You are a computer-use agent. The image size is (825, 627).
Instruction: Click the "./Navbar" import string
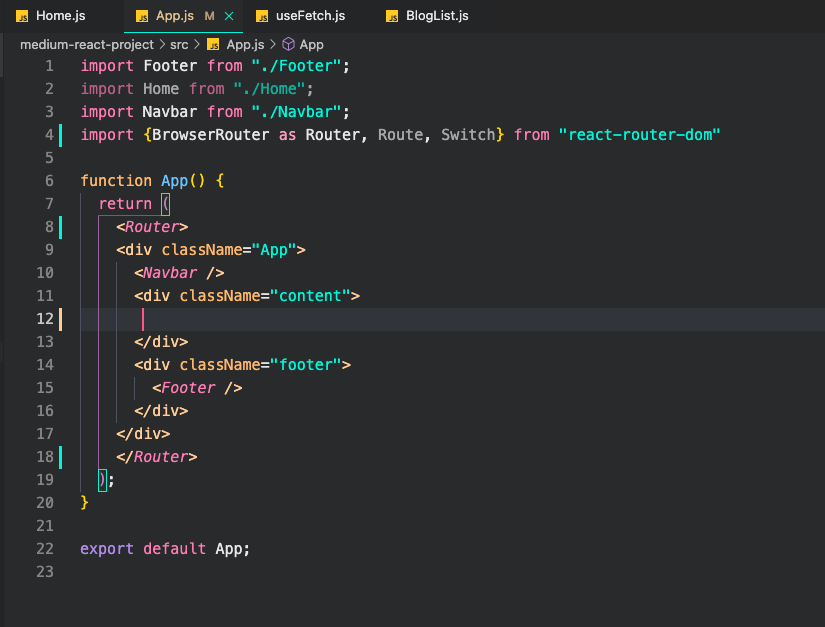(297, 112)
